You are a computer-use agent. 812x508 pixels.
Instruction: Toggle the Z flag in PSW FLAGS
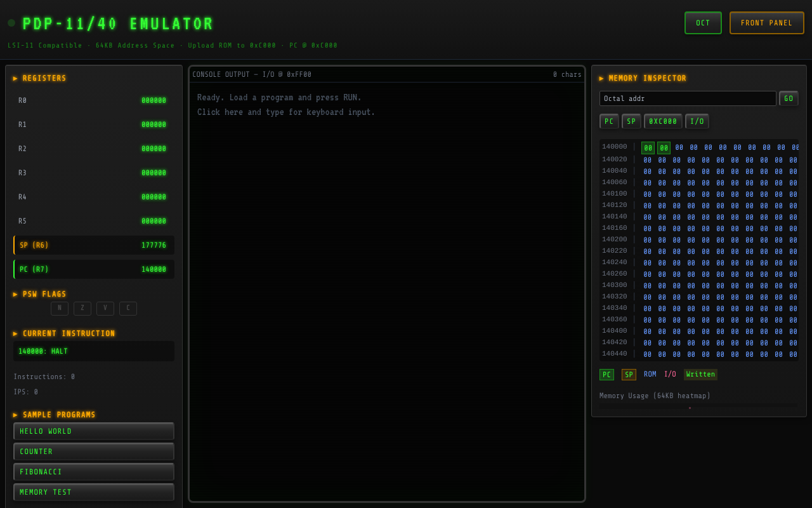click(82, 308)
